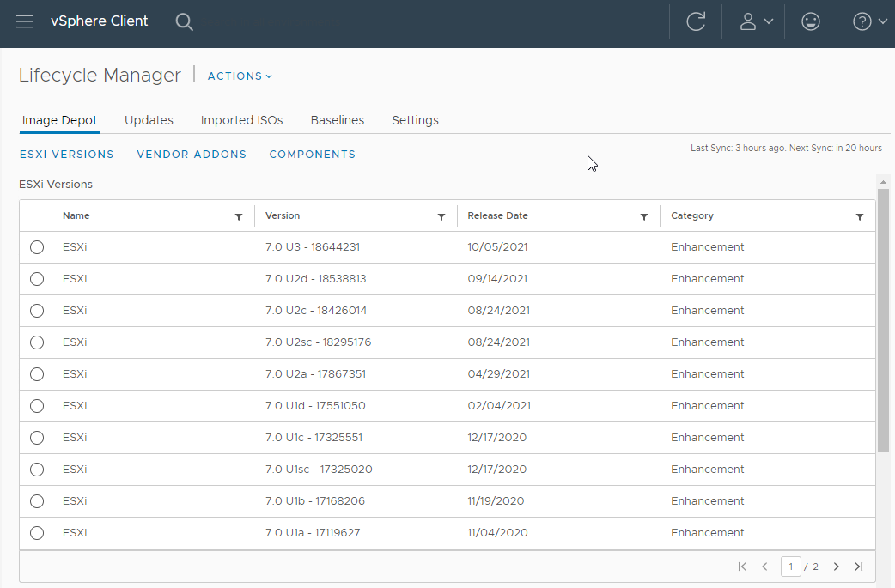Click Enhancement in the 7.0 U3 row
Image resolution: width=895 pixels, height=588 pixels.
707,247
